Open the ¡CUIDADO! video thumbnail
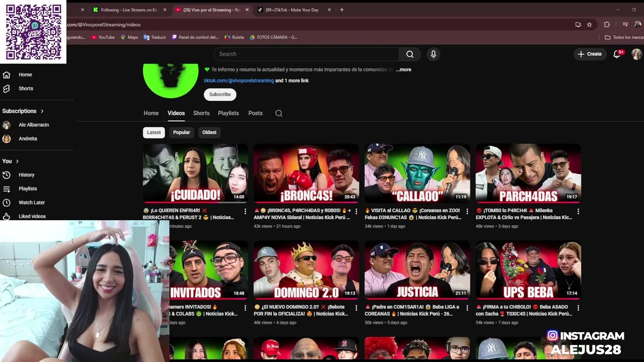 195,173
